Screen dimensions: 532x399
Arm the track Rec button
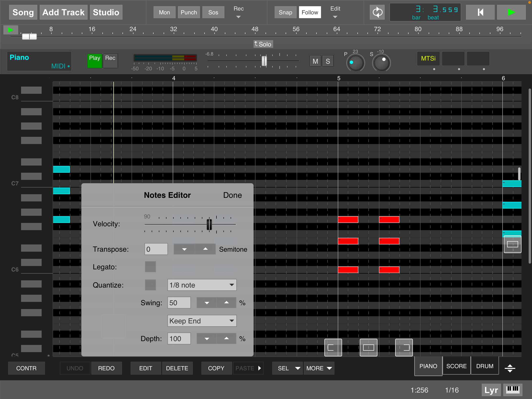[x=110, y=61]
